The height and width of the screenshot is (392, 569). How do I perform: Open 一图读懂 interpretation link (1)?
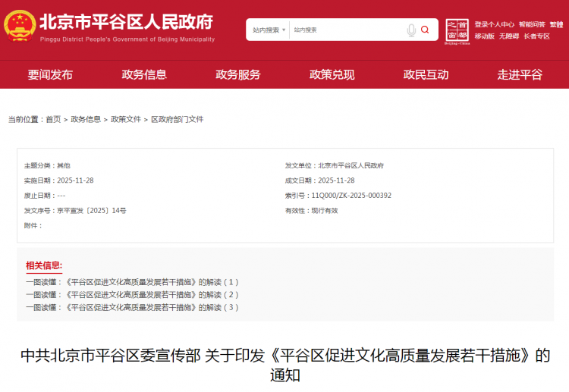pyautogui.click(x=132, y=281)
